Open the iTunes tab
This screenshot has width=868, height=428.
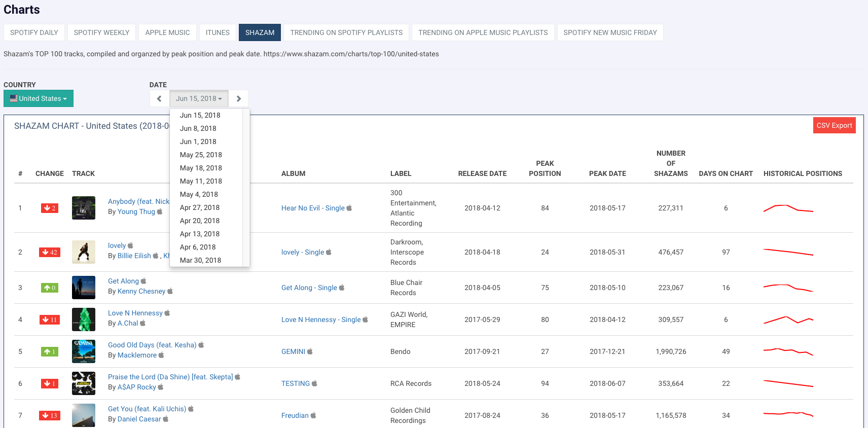(x=218, y=32)
